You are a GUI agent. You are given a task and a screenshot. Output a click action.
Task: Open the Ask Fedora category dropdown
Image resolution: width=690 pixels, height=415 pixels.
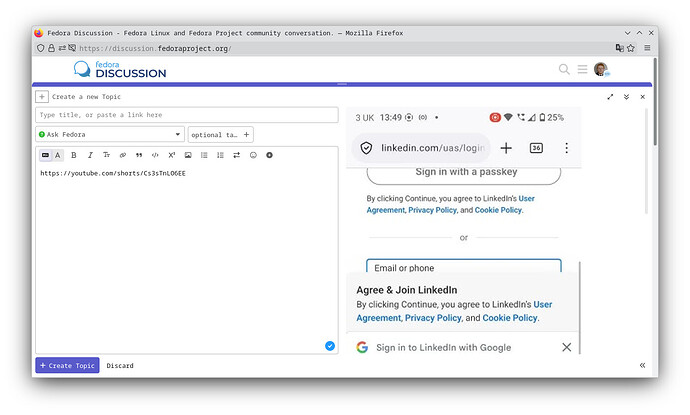coord(110,135)
